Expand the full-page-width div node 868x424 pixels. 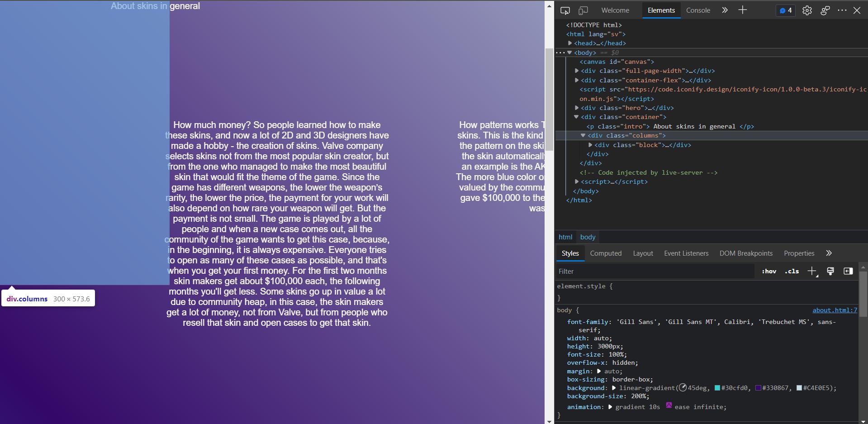(577, 71)
